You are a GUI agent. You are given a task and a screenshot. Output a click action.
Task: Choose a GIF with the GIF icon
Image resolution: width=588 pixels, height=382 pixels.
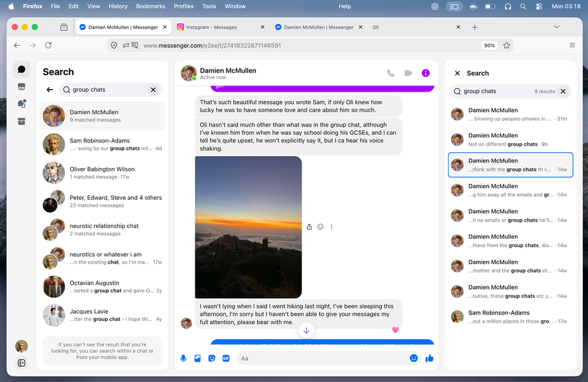pyautogui.click(x=226, y=358)
